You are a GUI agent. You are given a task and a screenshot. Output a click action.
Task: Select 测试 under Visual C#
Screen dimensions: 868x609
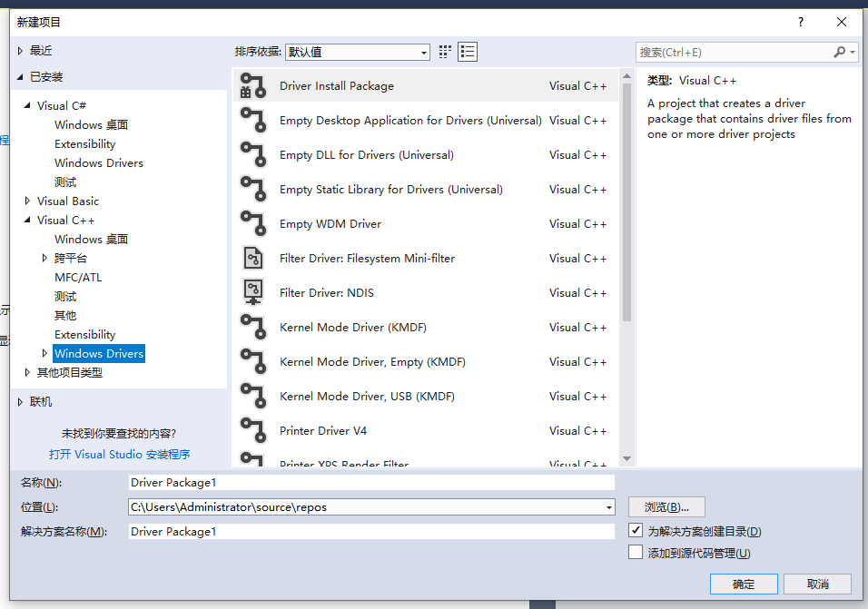pos(65,182)
